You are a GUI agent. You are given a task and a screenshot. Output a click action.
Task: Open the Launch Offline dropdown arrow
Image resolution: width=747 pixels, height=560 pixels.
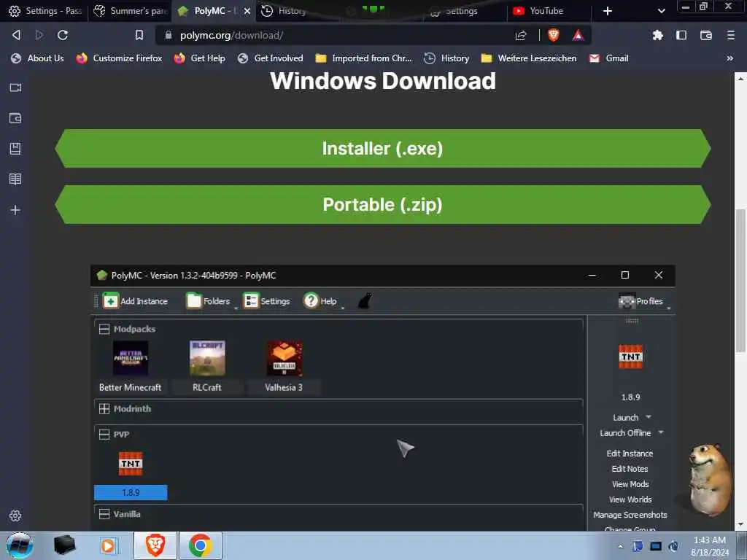click(x=661, y=432)
